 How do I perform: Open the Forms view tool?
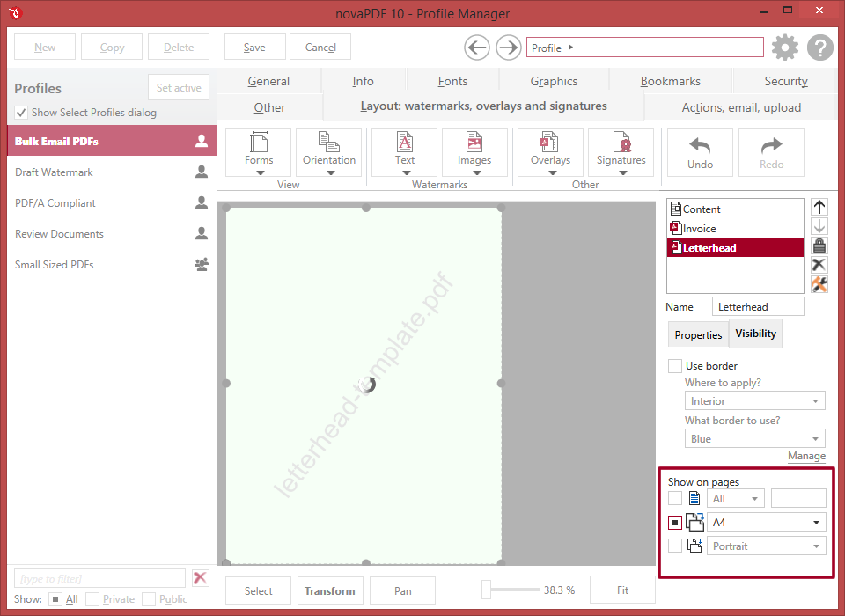258,152
